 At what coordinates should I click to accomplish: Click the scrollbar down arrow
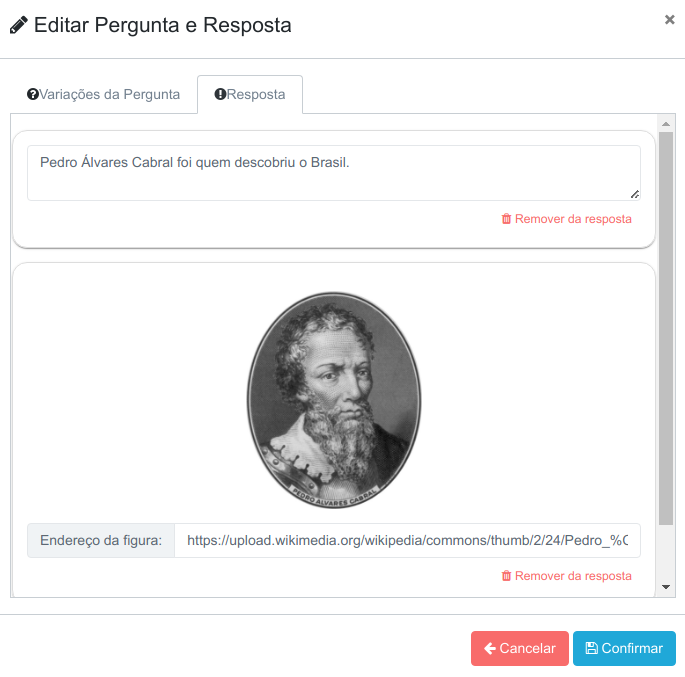tap(666, 587)
